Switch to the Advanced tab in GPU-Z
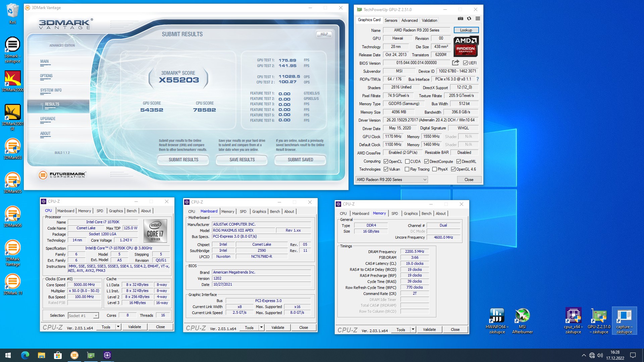644x362 pixels. tap(410, 20)
